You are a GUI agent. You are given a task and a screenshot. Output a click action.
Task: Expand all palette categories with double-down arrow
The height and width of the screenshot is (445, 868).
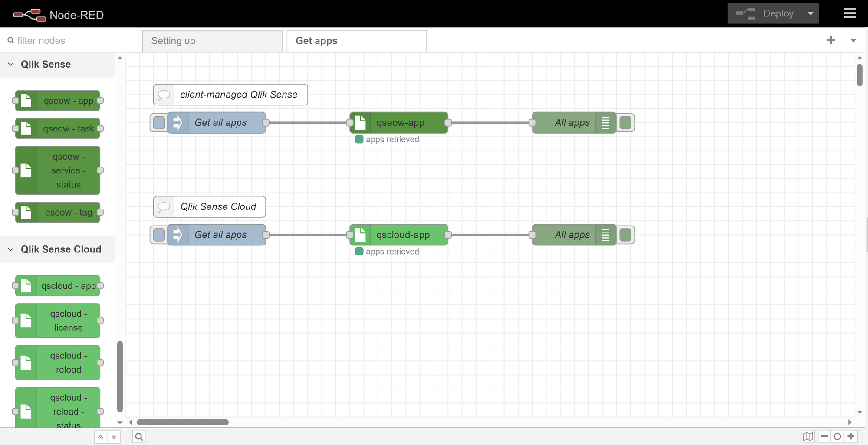pyautogui.click(x=113, y=437)
